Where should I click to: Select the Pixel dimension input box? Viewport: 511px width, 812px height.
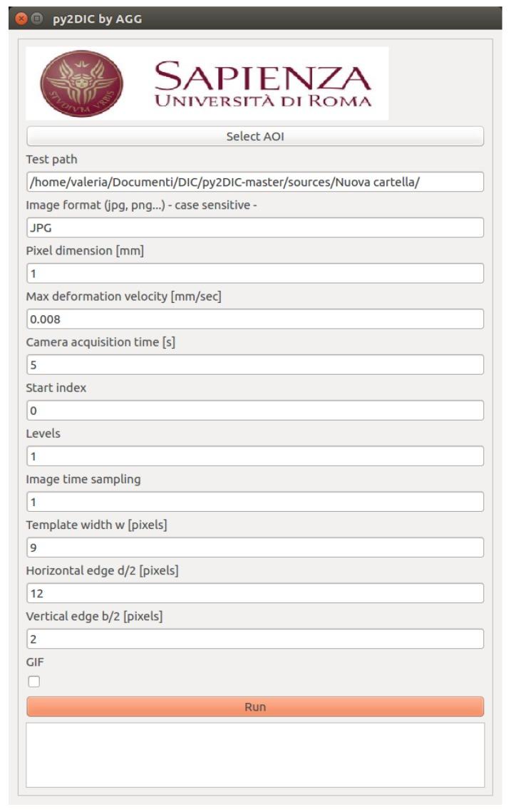point(255,273)
